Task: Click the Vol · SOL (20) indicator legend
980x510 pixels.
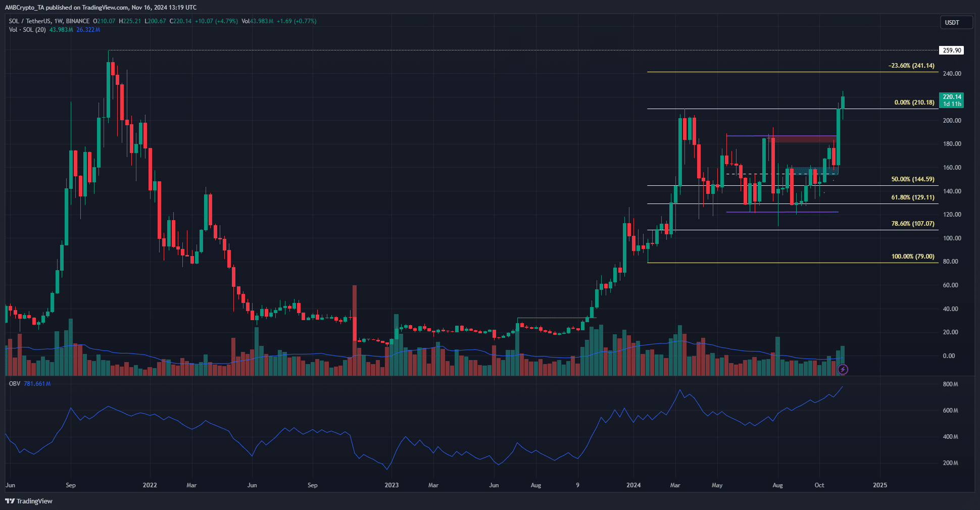Action: 27,30
